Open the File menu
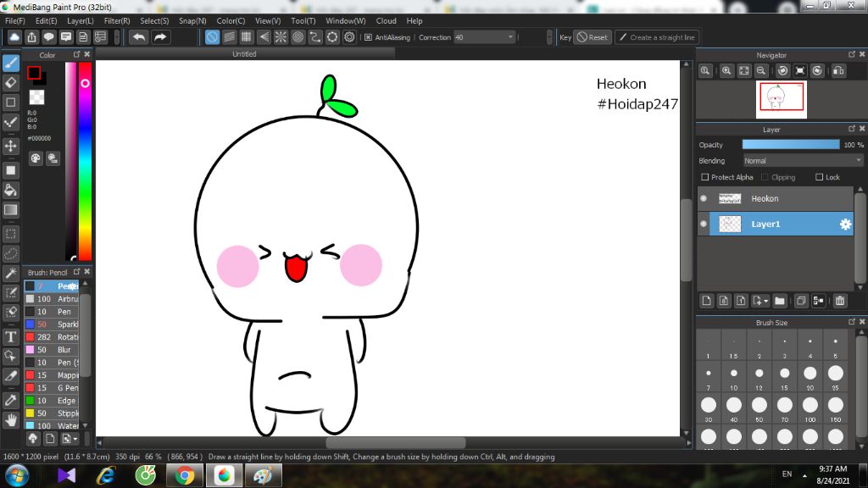Screen dimensions: 868x488 [15, 20]
